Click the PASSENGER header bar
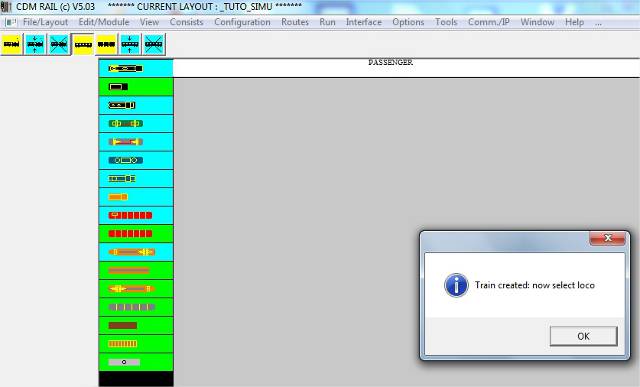640x387 pixels. [x=406, y=68]
